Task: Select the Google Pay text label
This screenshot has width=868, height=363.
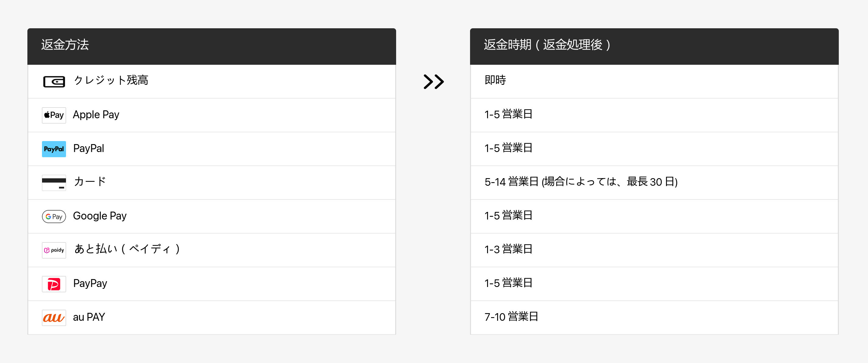Action: (100, 216)
